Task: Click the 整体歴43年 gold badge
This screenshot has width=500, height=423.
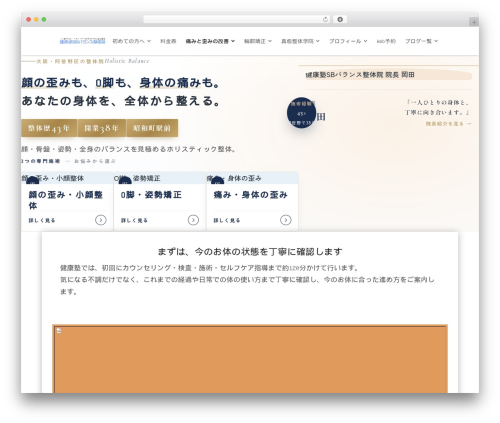Action: pyautogui.click(x=49, y=128)
